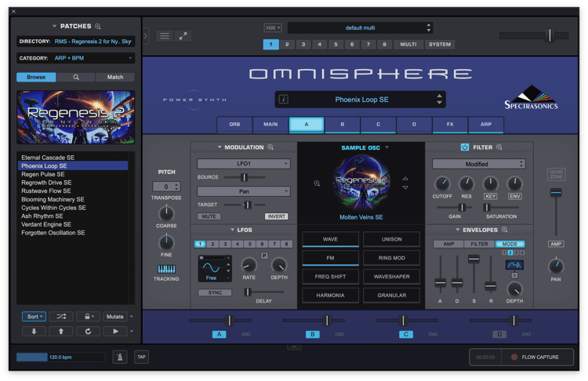This screenshot has width=588, height=381.
Task: Click the refresh patches icon
Action: click(88, 331)
